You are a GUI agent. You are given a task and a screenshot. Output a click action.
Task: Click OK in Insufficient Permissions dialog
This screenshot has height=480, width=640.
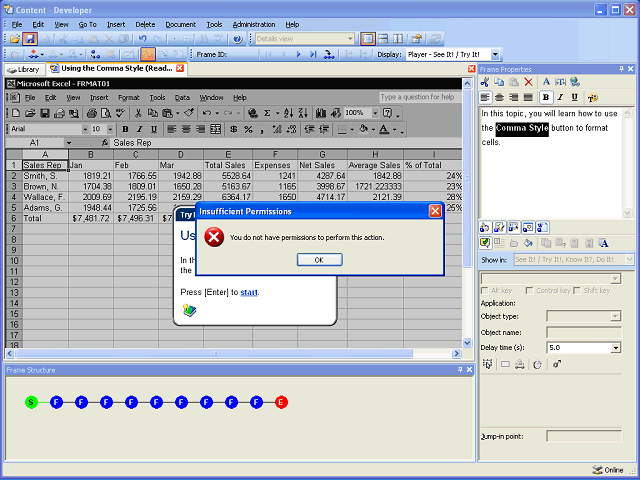(x=319, y=260)
